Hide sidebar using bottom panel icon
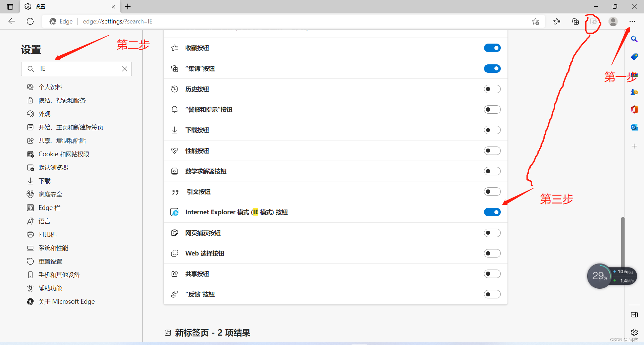The image size is (644, 345). (x=634, y=315)
